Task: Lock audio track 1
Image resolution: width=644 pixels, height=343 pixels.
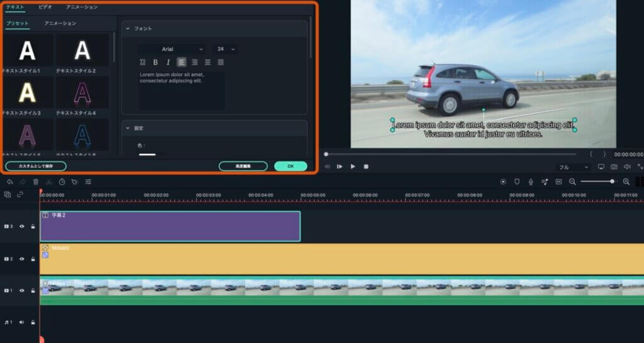Action: (33, 322)
